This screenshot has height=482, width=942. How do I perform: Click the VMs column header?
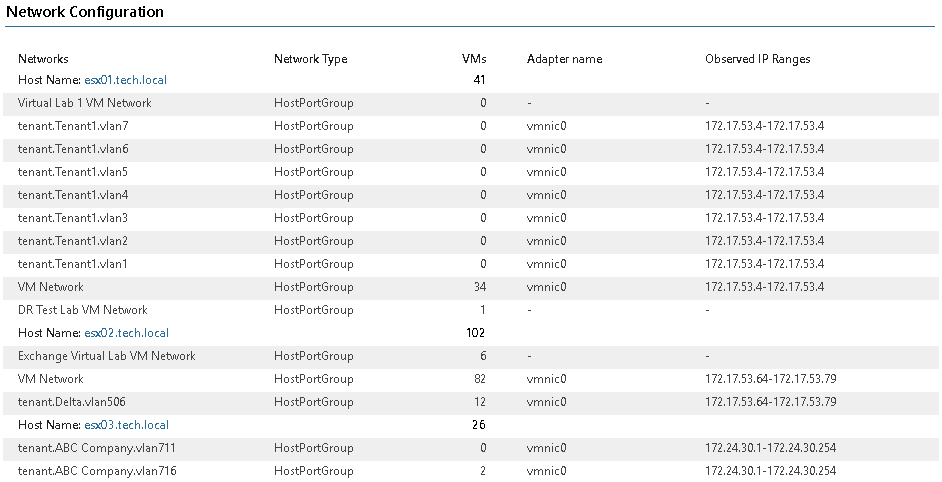coord(474,59)
